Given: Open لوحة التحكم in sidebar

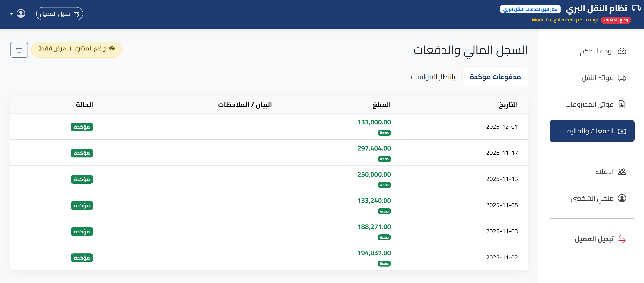Looking at the screenshot, I should pos(592,51).
